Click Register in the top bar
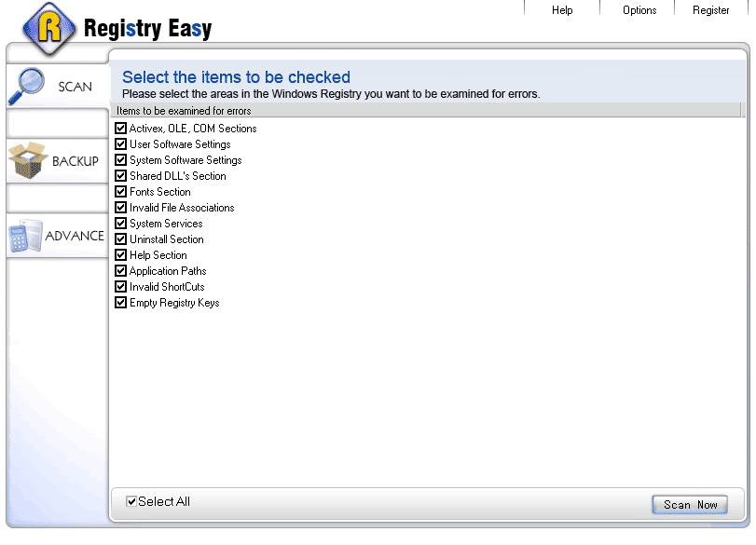 click(x=711, y=10)
